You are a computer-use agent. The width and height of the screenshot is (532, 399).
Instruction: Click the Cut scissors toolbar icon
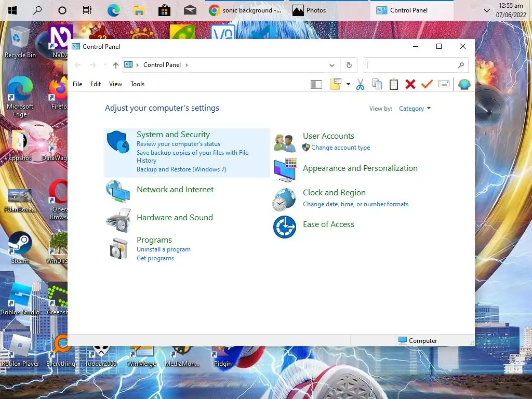tap(361, 84)
